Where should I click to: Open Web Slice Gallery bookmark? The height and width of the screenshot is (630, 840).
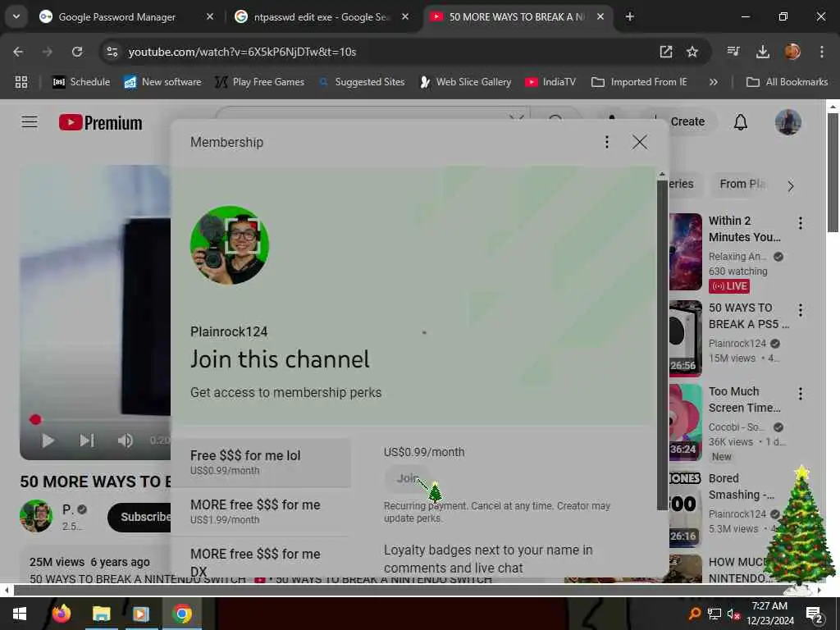466,82
